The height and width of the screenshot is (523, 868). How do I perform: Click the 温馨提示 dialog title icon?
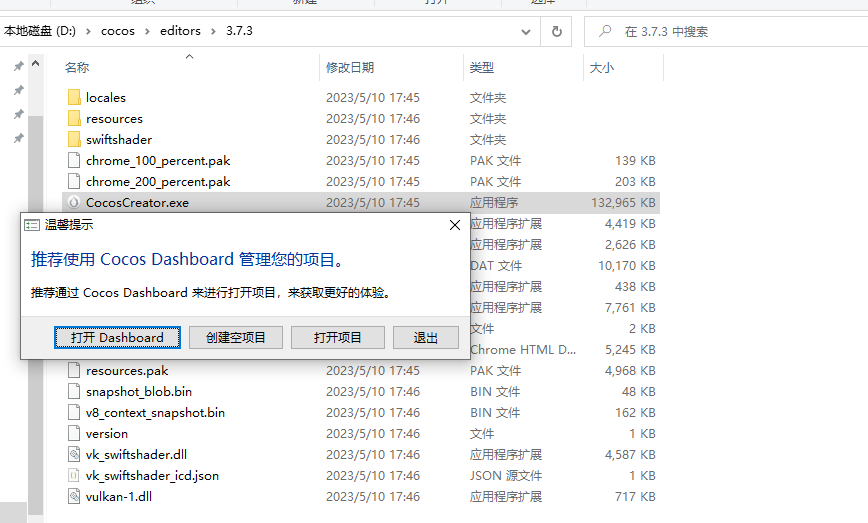pos(32,225)
